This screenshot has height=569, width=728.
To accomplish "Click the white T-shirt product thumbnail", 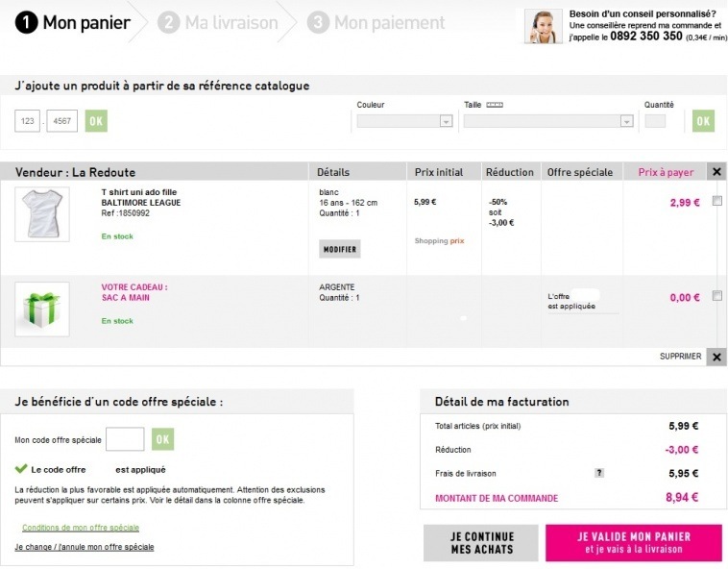I will tap(42, 213).
